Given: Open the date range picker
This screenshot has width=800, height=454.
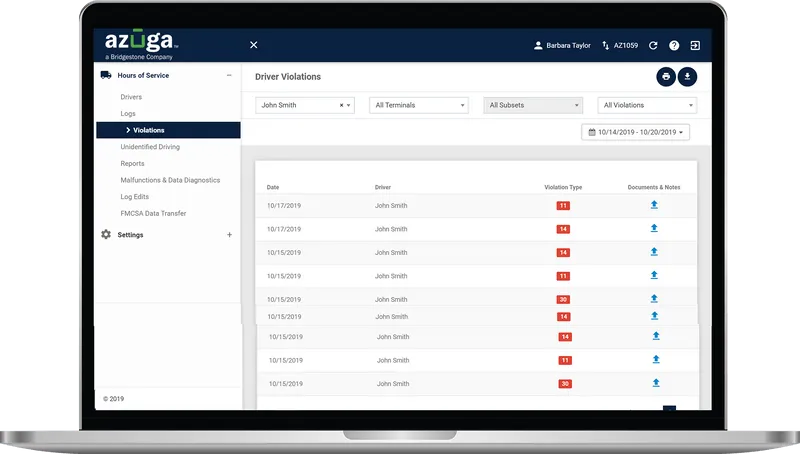Looking at the screenshot, I should (638, 132).
